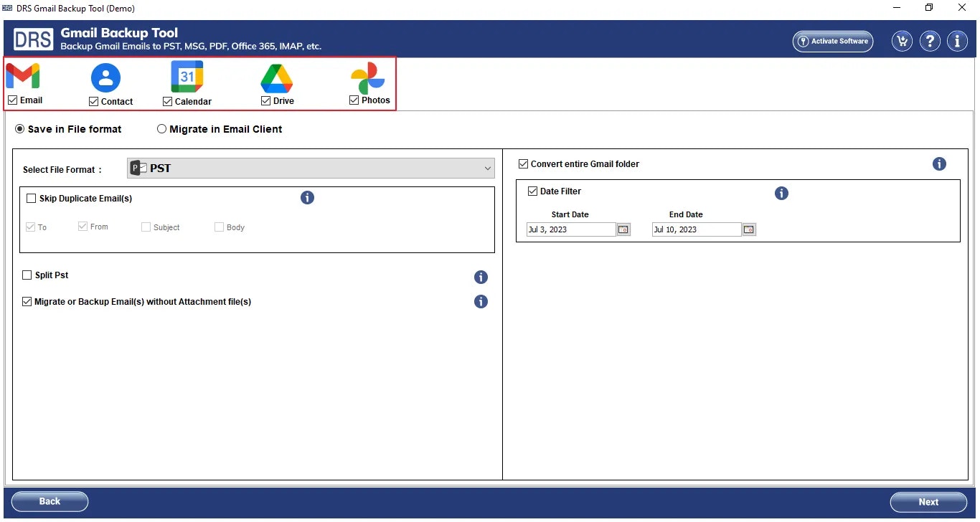Click the DRS logo in header

coord(33,39)
